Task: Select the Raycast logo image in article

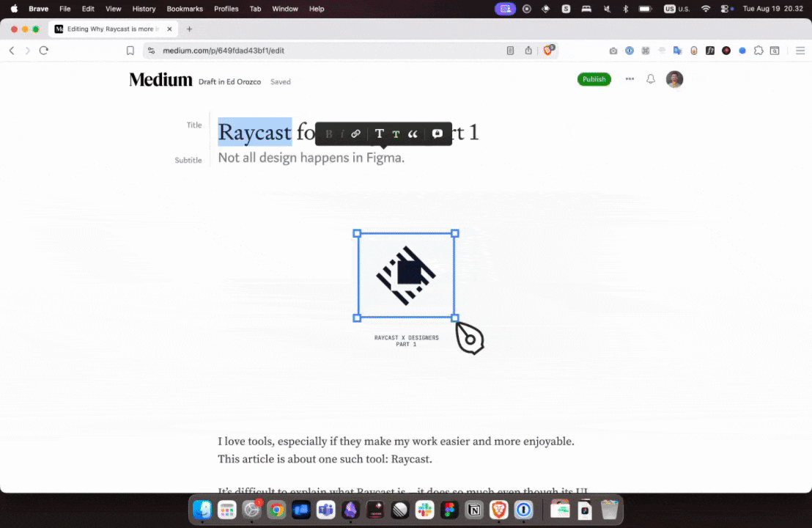Action: coord(406,276)
